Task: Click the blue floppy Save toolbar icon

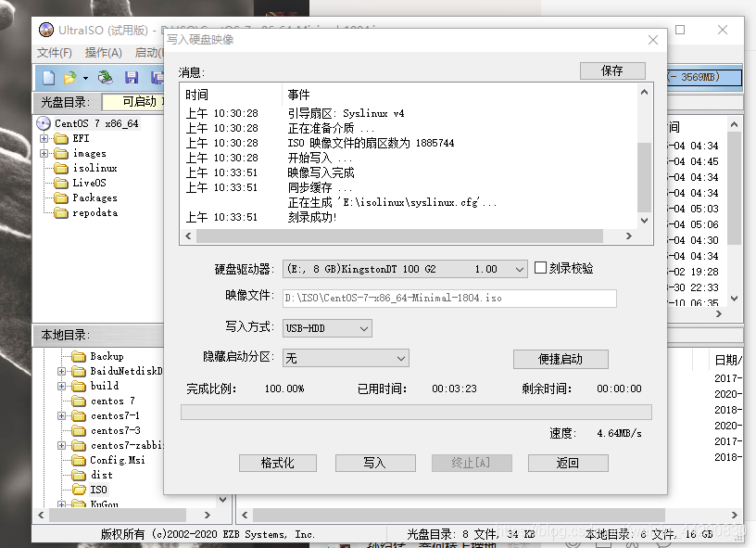Action: click(132, 78)
